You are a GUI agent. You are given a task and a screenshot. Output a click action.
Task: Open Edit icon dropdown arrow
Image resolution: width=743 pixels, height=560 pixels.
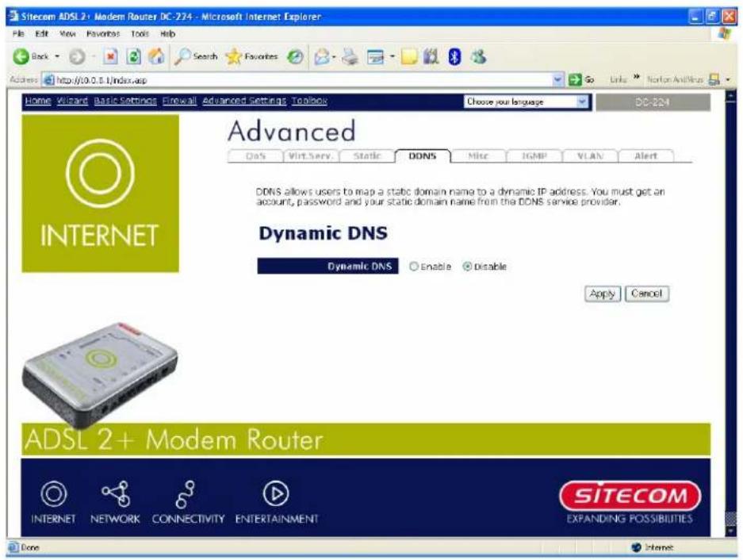tap(392, 57)
